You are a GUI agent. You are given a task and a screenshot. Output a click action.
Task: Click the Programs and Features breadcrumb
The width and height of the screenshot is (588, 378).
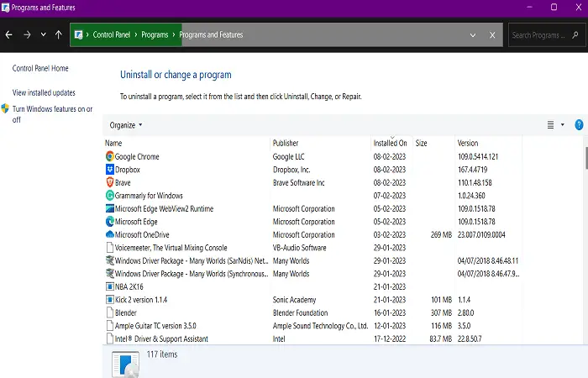[x=211, y=35]
